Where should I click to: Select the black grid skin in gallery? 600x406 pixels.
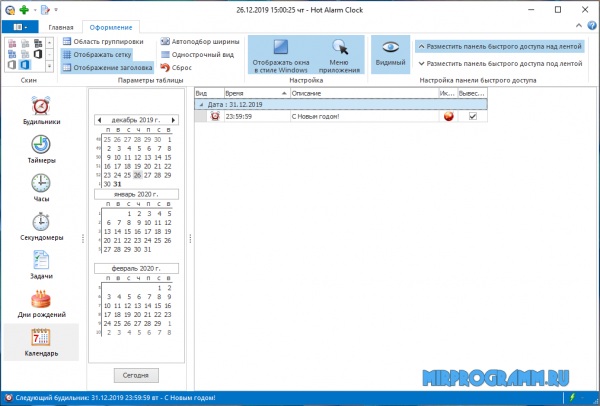pos(38,43)
